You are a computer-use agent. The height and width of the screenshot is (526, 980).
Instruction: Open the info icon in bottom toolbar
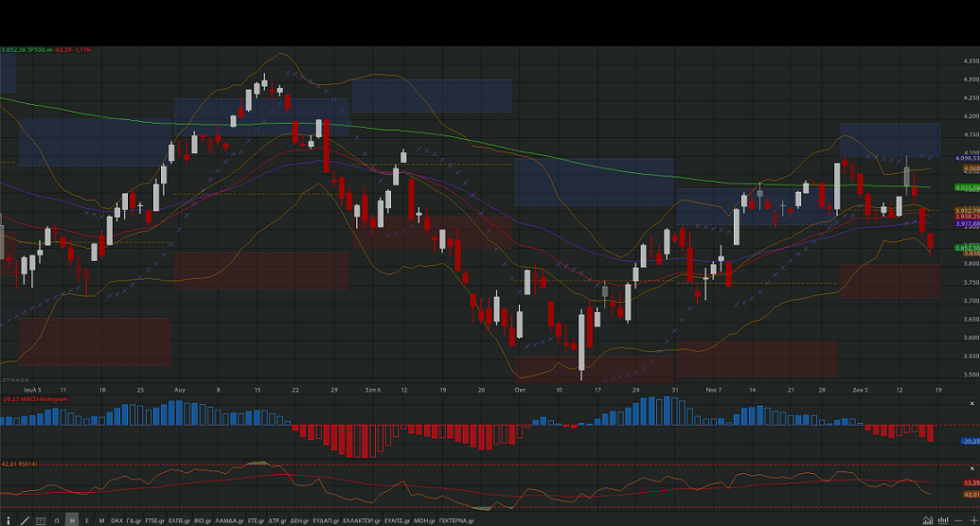pyautogui.click(x=9, y=520)
